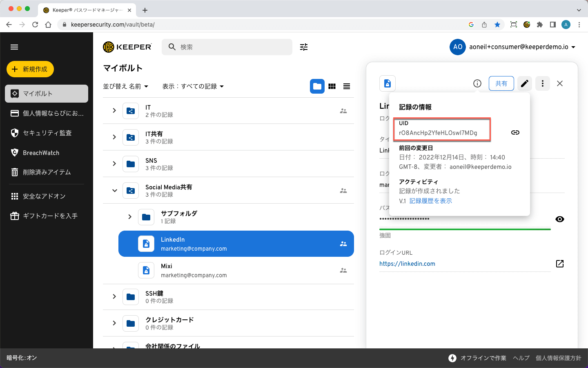Go to セキュリティ監査 in sidebar
This screenshot has height=368, width=588.
[x=47, y=133]
